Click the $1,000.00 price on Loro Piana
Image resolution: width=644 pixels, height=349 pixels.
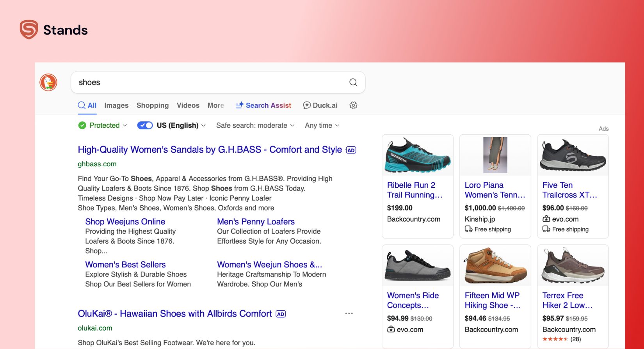(x=480, y=208)
